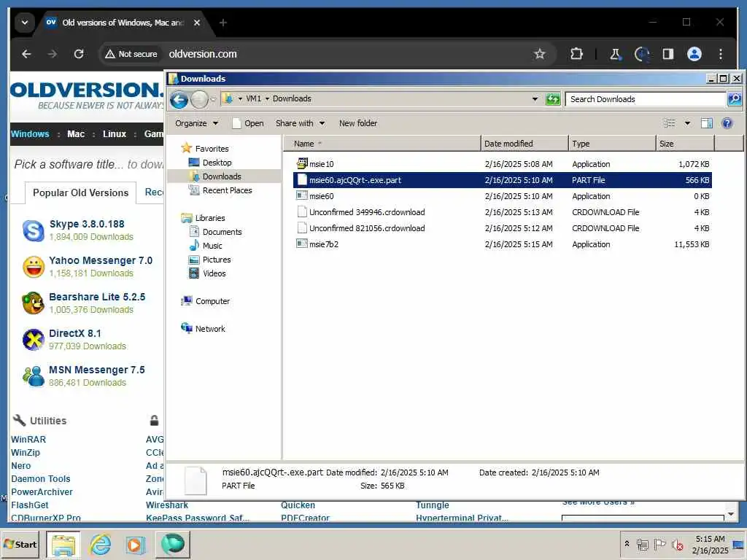
Task: Select msie60.ajcQQrt-.exe.part file
Action: (x=503, y=180)
